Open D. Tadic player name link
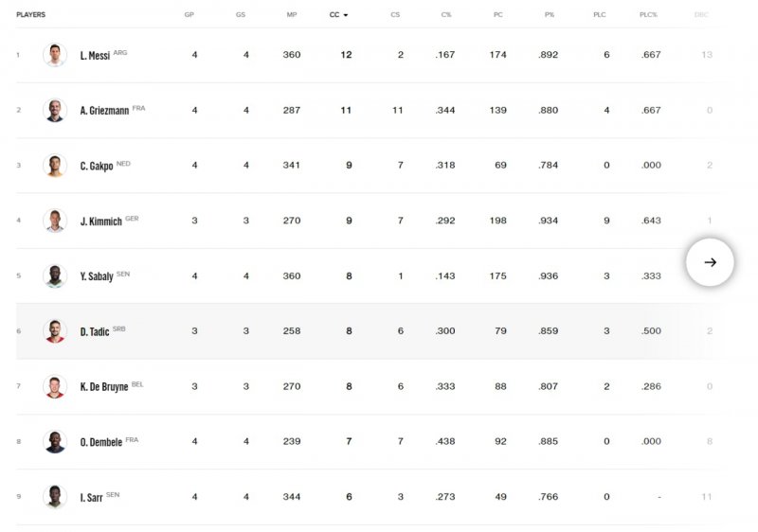The width and height of the screenshot is (758, 532). tap(94, 331)
